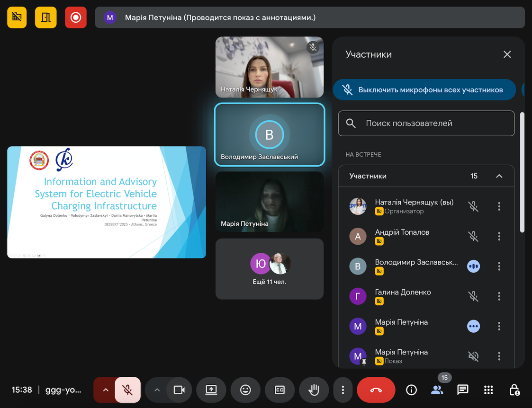The height and width of the screenshot is (408, 532).
Task: Open host controls lock icon
Action: coord(514,390)
